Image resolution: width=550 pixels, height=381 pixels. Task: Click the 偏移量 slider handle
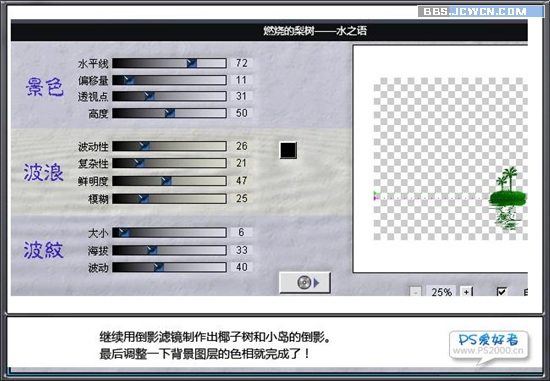tap(129, 80)
